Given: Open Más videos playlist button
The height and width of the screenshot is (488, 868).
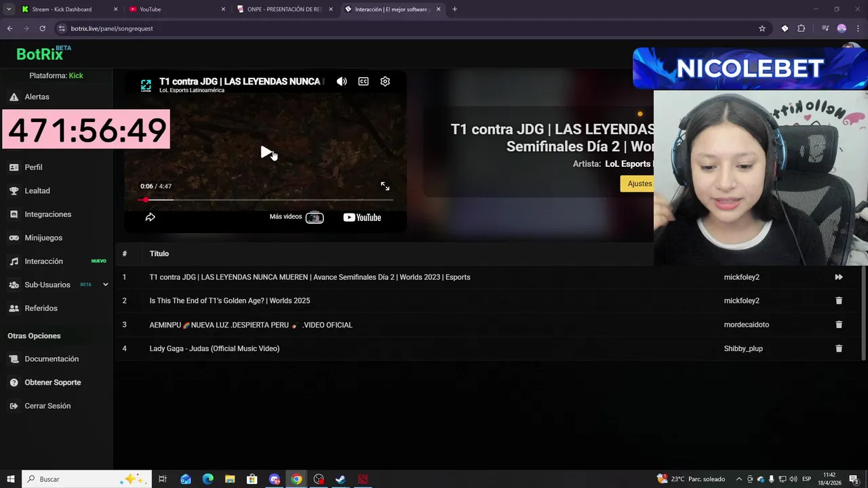Looking at the screenshot, I should [x=296, y=218].
